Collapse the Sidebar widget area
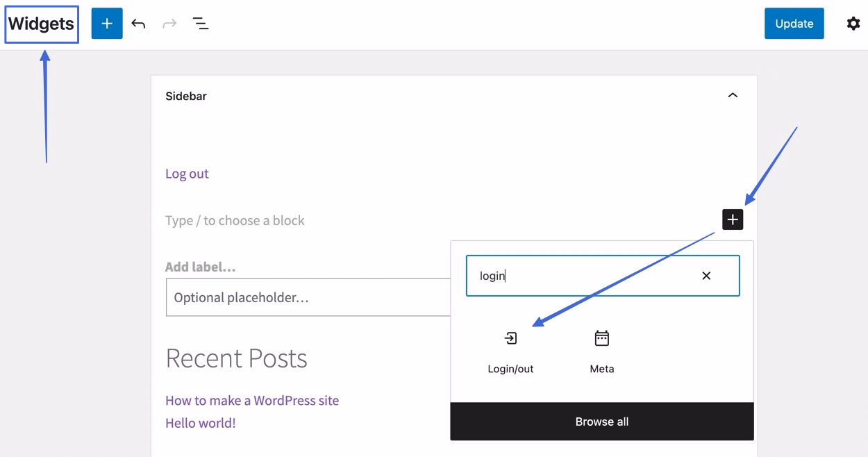The width and height of the screenshot is (868, 457). tap(732, 95)
